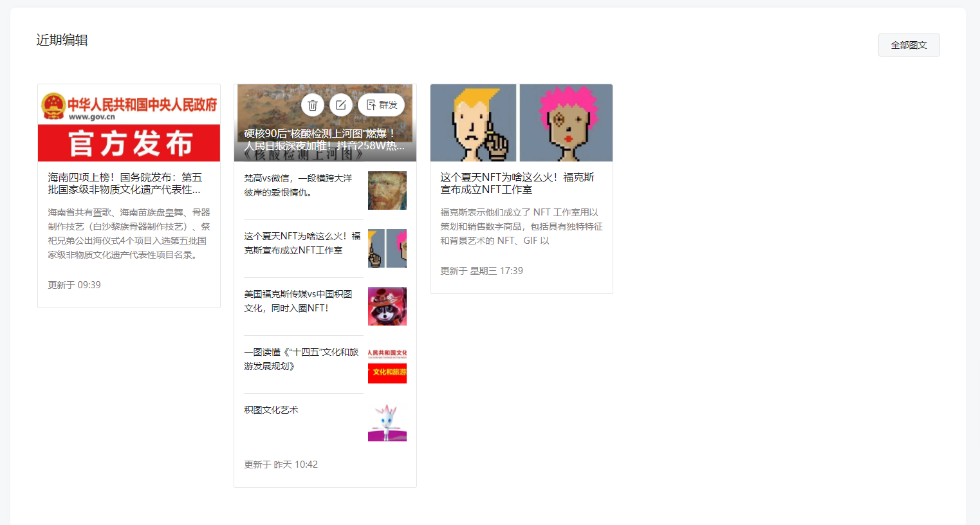The width and height of the screenshot is (980, 525).
Task: Open article 美国福克斯传媒vs中国积图文化
Action: [298, 301]
